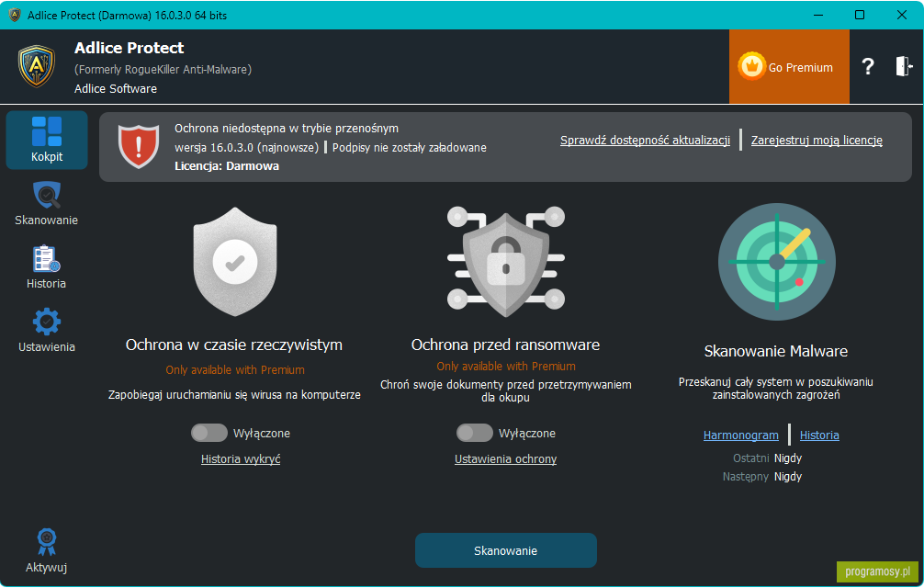Click the Adlice Protect logo shield
The width and height of the screenshot is (924, 588).
37,66
